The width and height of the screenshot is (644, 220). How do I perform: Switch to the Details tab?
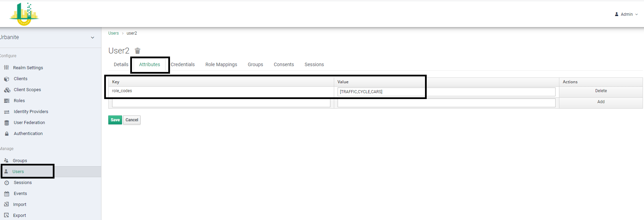tap(121, 64)
